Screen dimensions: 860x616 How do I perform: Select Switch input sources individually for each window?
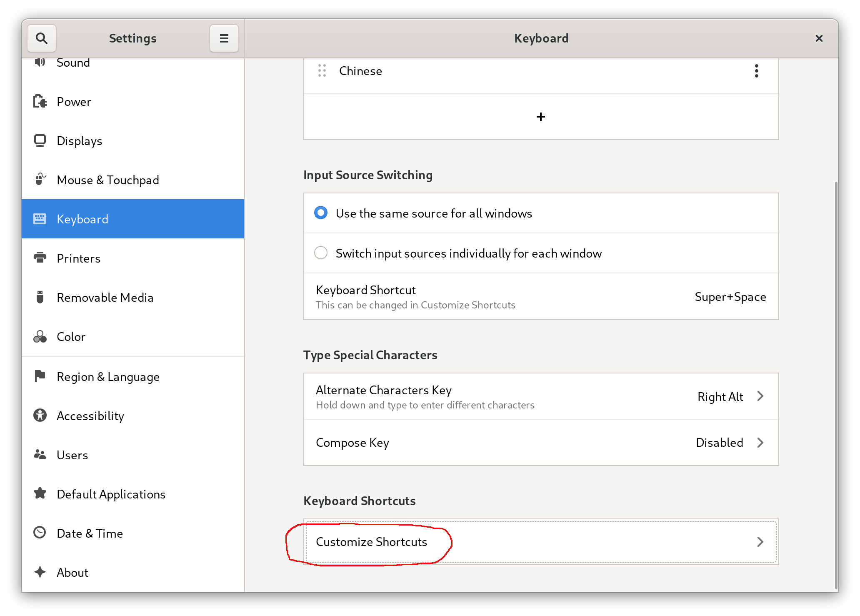[x=321, y=253]
